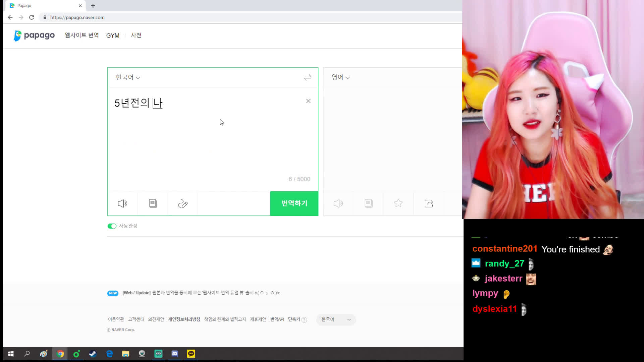Image resolution: width=644 pixels, height=362 pixels.
Task: Launch KakaoTalk from the taskbar
Action: [x=191, y=354]
